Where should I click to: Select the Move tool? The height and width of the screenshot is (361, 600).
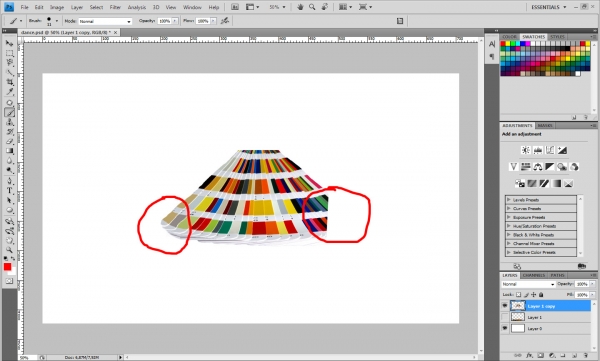coord(9,43)
